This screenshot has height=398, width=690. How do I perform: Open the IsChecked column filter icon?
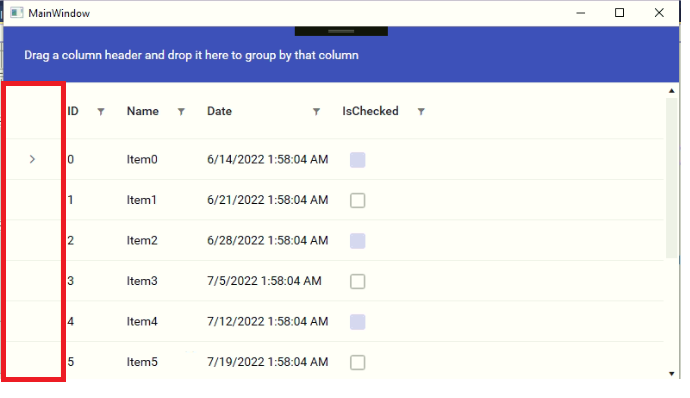pos(421,111)
